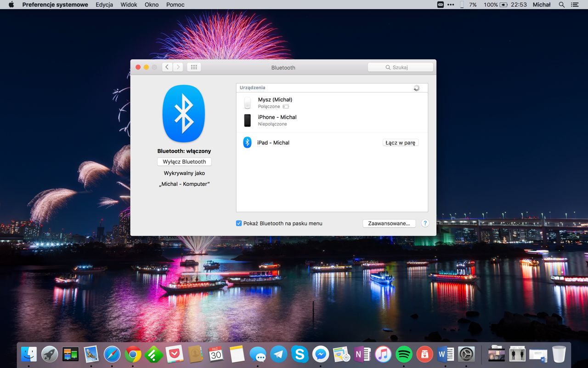Toggle Pokaż Bluetooth na pasku menu checkbox
This screenshot has height=368, width=588.
click(239, 223)
